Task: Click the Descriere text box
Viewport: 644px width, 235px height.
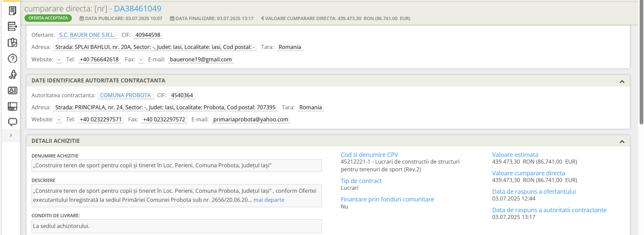Action: (177, 195)
